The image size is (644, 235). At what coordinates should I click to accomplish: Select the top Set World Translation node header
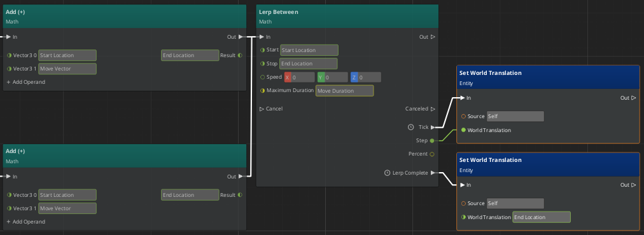coord(549,77)
